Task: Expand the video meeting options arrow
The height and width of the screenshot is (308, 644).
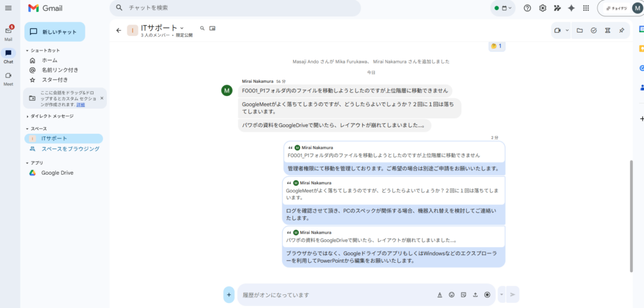Action: (567, 30)
